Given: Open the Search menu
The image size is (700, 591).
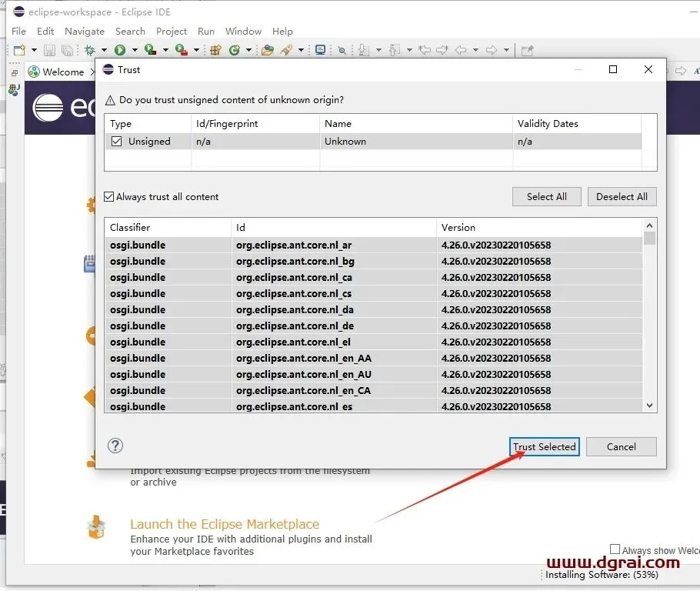Looking at the screenshot, I should click(130, 32).
